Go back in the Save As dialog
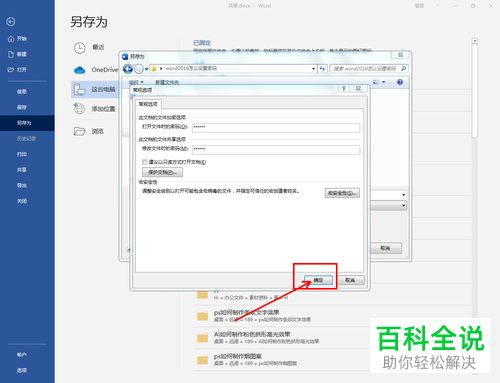The image size is (500, 383). [x=128, y=69]
